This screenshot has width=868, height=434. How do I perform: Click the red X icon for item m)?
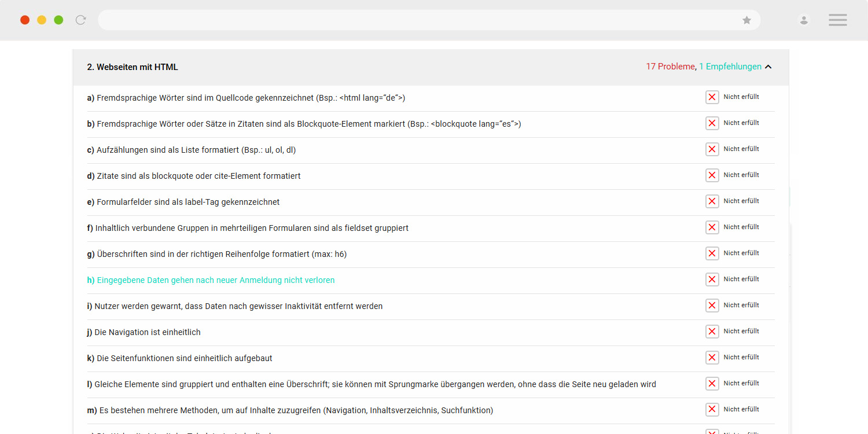(x=712, y=410)
